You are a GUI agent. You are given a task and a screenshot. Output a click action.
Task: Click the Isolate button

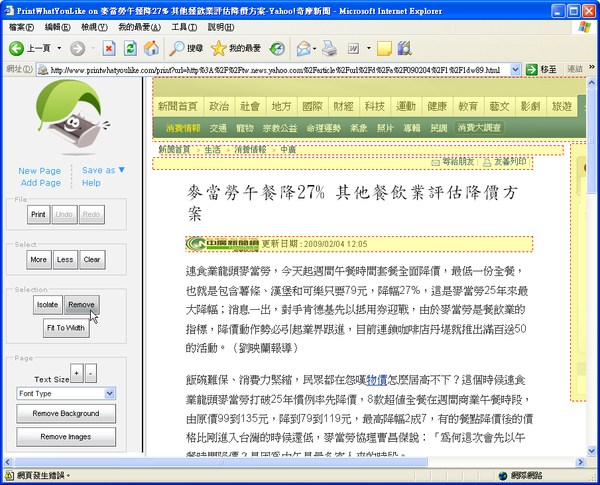(x=47, y=305)
